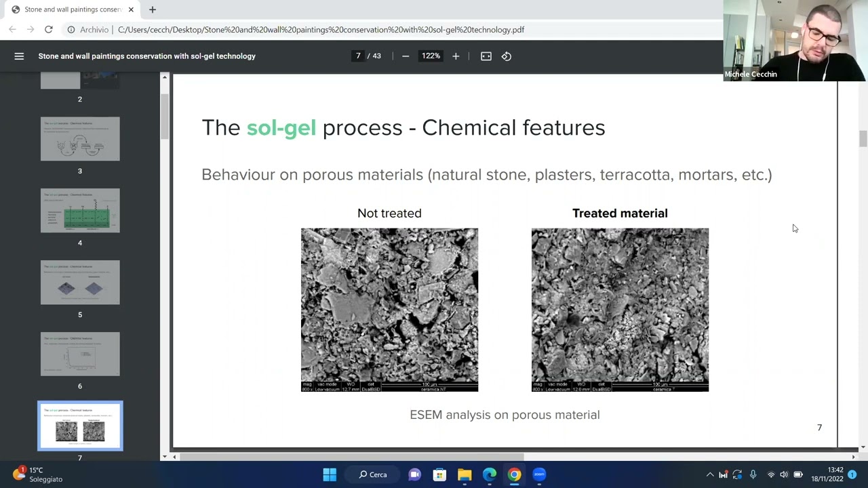
Task: Click thumbnail panel scroll up arrow
Action: pos(164,77)
